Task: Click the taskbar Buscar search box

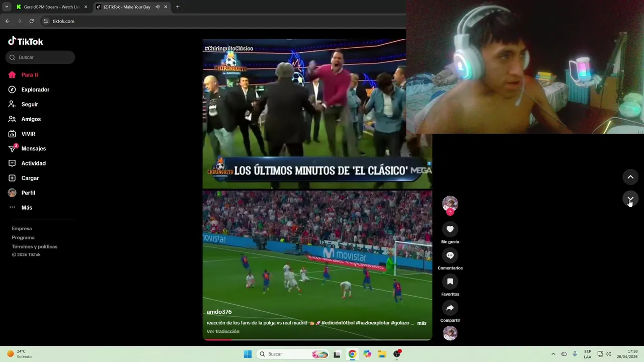Action: 293,354
